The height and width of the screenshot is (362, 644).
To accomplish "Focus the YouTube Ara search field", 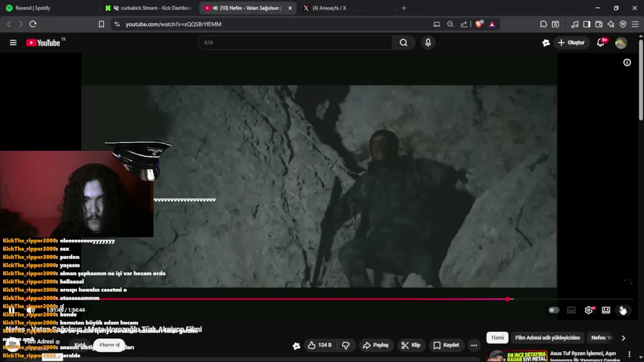I will [x=295, y=43].
